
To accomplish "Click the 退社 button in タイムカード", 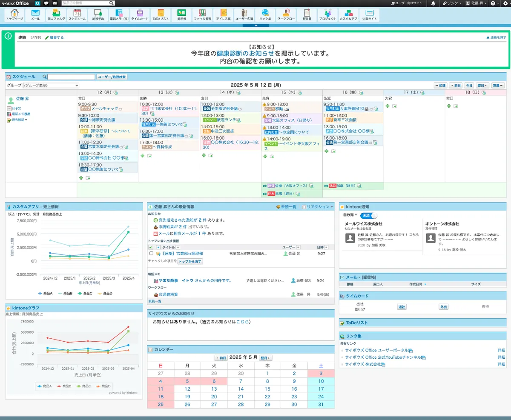I will coord(402,307).
